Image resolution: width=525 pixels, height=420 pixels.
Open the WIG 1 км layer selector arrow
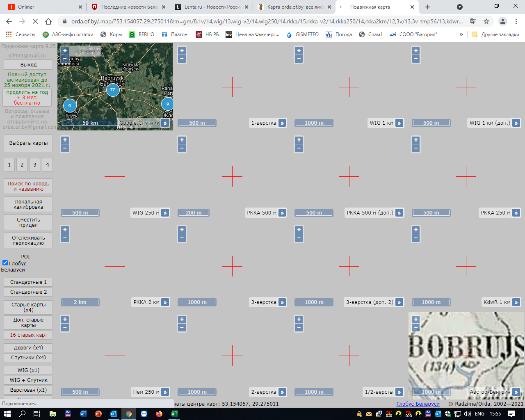pos(399,123)
